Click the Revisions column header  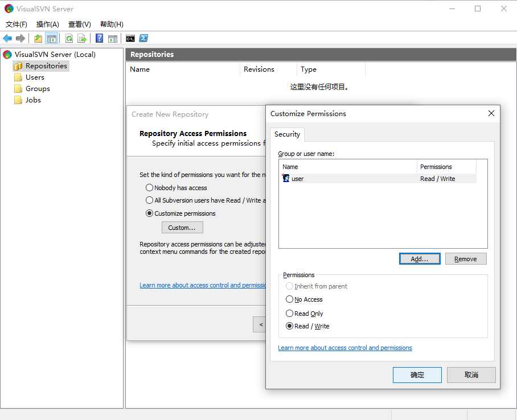pyautogui.click(x=268, y=69)
